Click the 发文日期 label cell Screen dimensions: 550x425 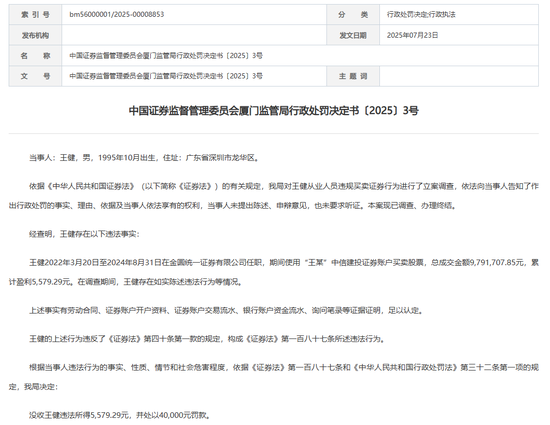pos(353,35)
